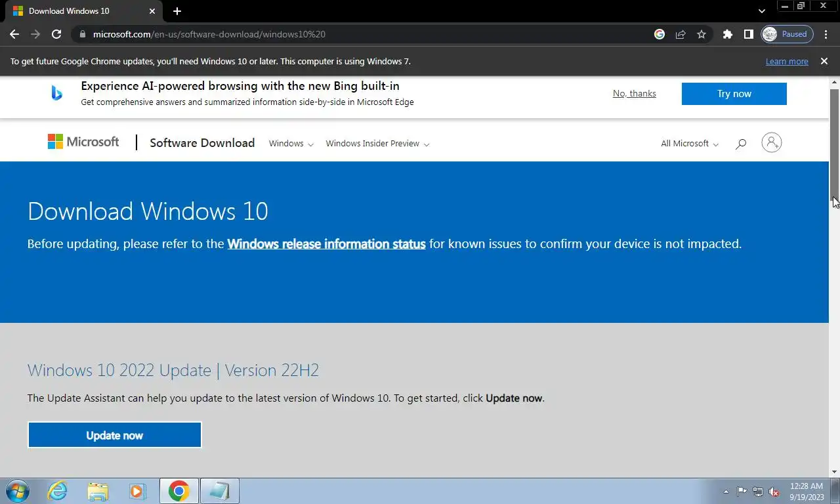Open the network status tray icon
This screenshot has height=504, width=840.
(x=758, y=492)
